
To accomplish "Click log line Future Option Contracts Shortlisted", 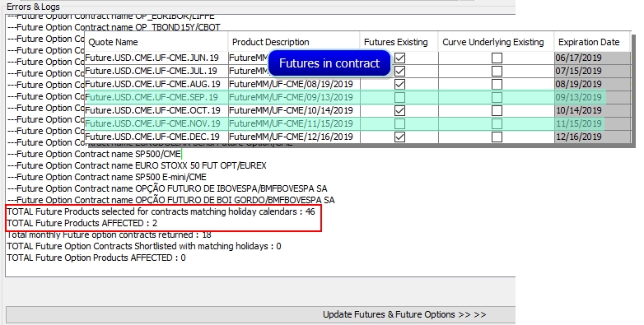I will (144, 246).
